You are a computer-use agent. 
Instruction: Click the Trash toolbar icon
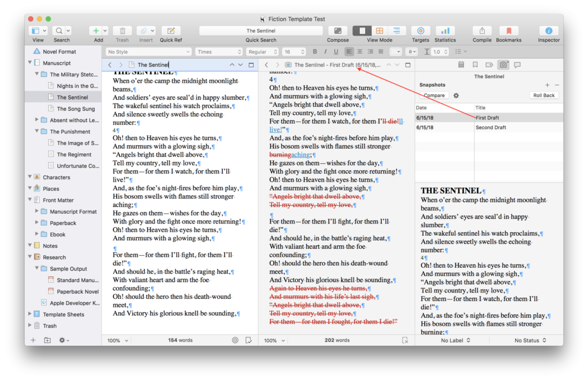point(122,31)
